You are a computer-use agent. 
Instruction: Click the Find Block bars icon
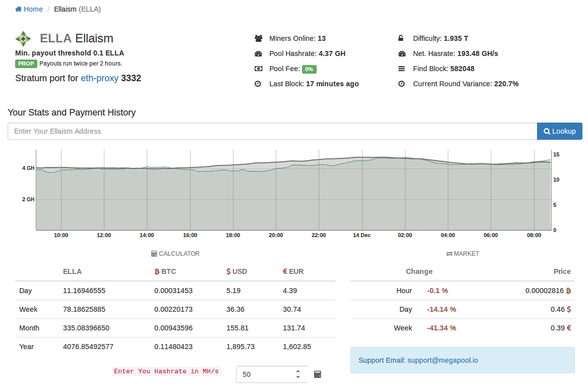(401, 69)
